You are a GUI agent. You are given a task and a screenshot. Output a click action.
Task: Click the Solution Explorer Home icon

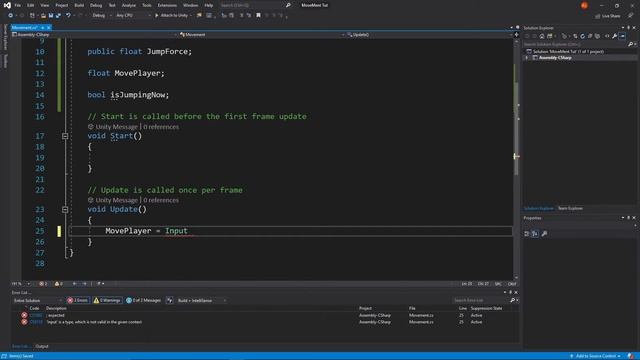(x=542, y=36)
